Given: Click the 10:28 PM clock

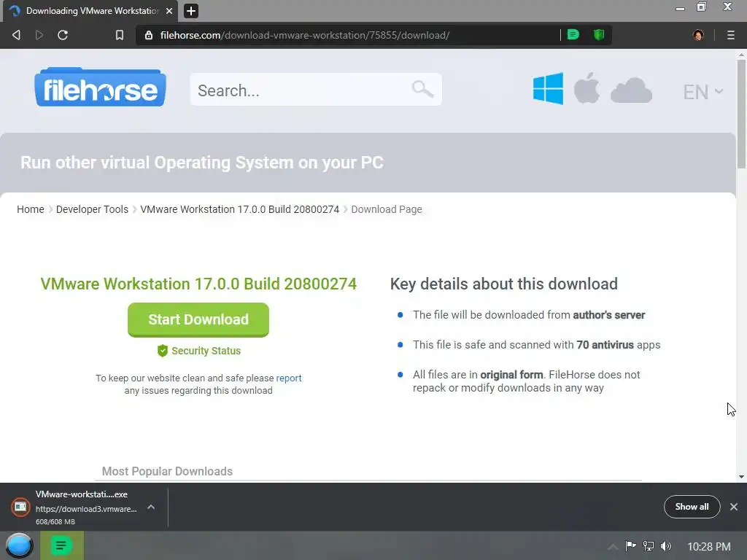Looking at the screenshot, I should [709, 547].
